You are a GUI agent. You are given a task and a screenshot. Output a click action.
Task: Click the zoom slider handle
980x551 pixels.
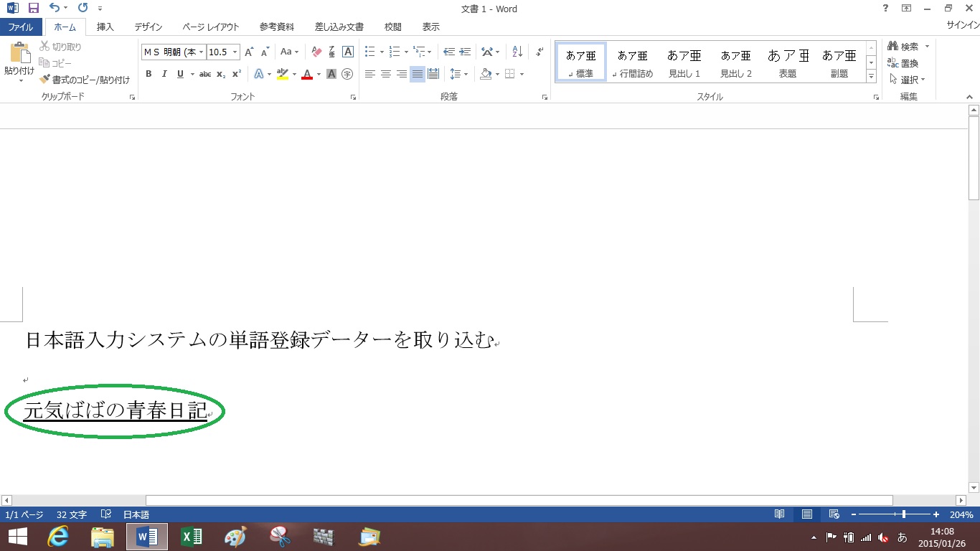(x=904, y=514)
